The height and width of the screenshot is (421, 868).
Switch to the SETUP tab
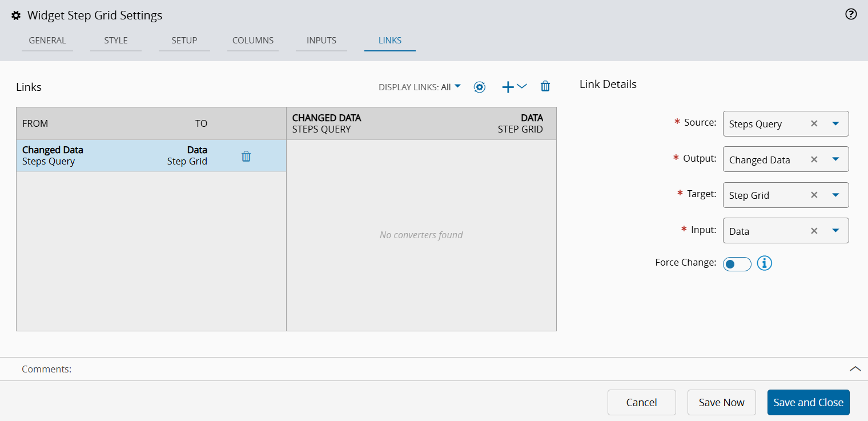[184, 41]
